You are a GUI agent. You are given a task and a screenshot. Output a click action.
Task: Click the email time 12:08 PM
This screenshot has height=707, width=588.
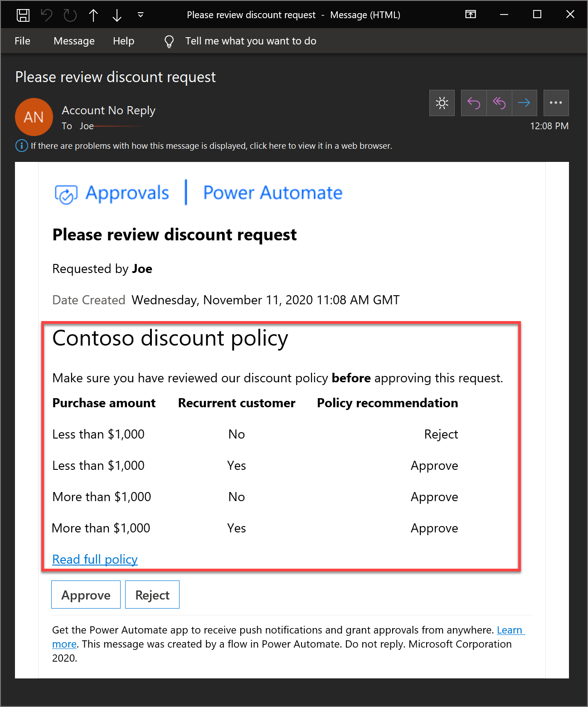point(549,126)
